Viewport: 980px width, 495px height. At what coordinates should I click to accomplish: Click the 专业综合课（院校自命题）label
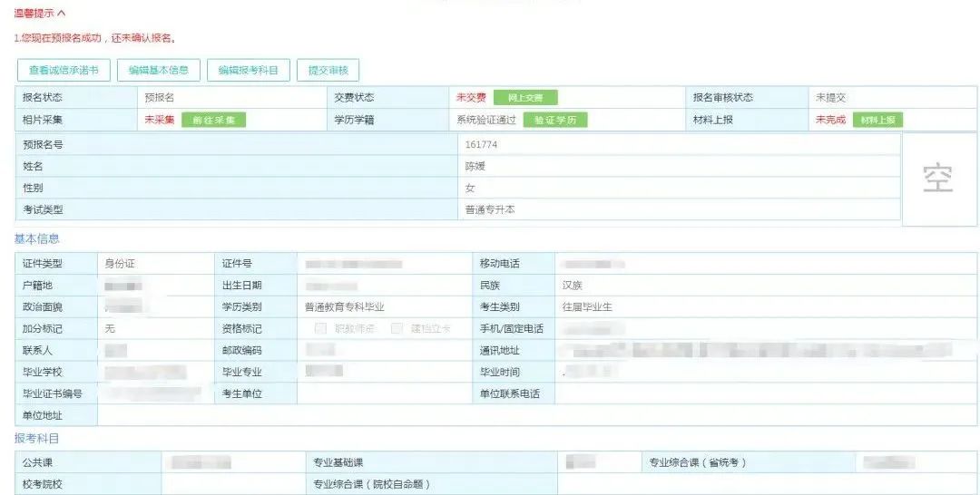[372, 484]
